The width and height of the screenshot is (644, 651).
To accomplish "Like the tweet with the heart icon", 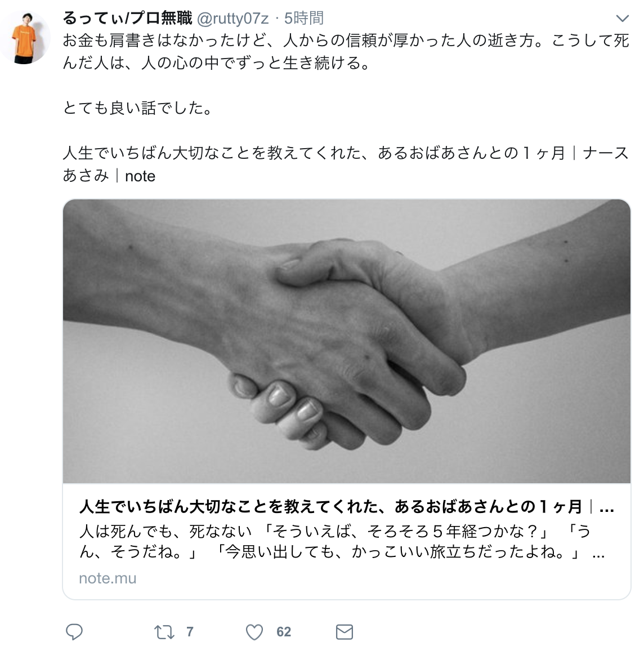I will [x=254, y=632].
